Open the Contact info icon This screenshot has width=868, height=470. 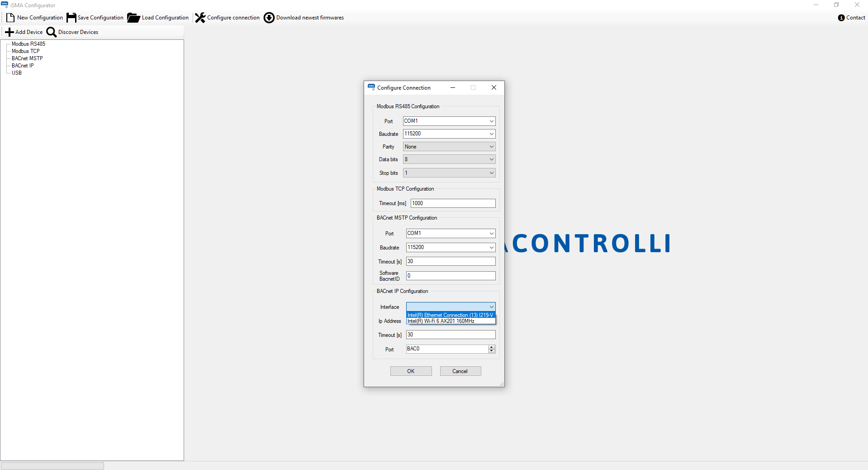coord(841,18)
